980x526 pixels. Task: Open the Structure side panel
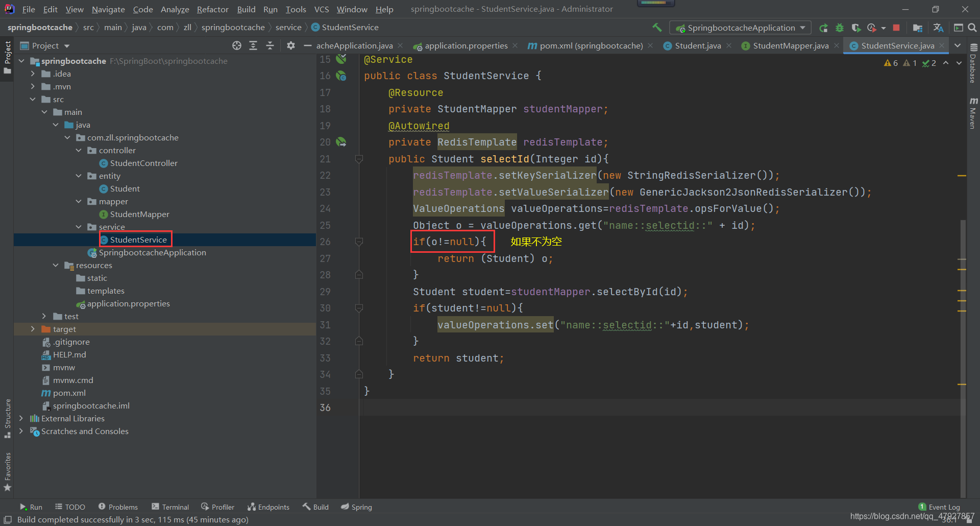click(8, 418)
